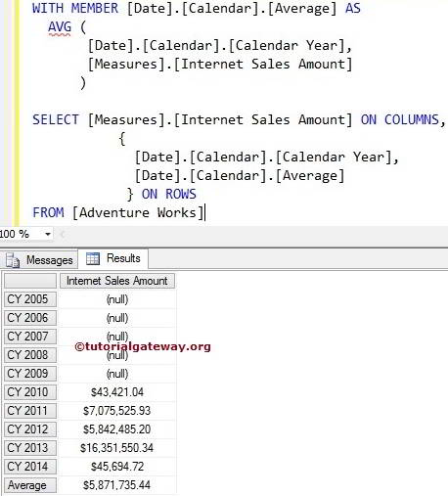Select the CY 2009 row header

30,374
